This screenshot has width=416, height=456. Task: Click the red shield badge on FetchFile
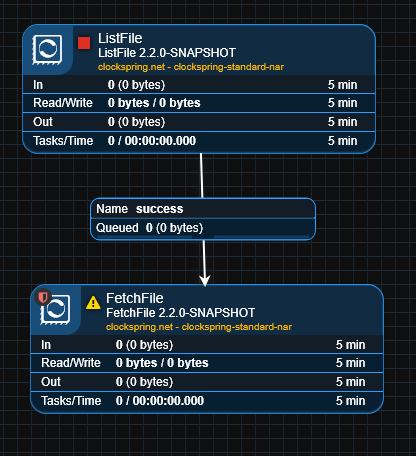point(43,297)
